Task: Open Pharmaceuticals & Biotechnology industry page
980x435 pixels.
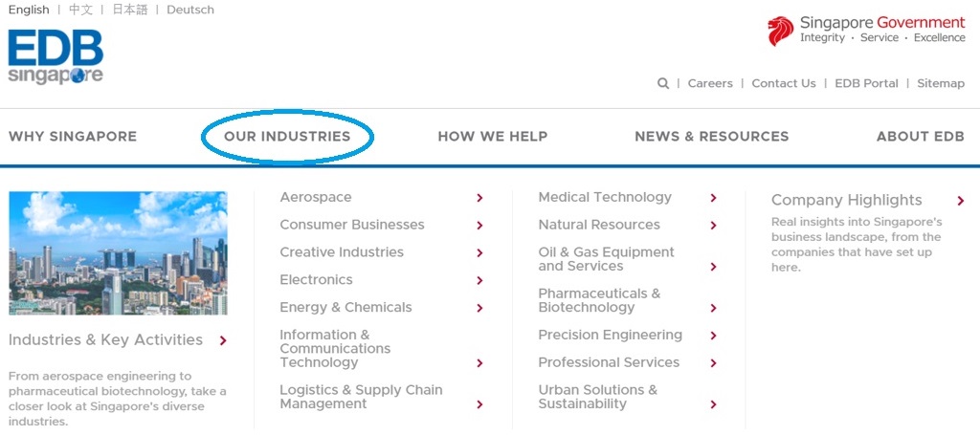Action: (x=599, y=300)
